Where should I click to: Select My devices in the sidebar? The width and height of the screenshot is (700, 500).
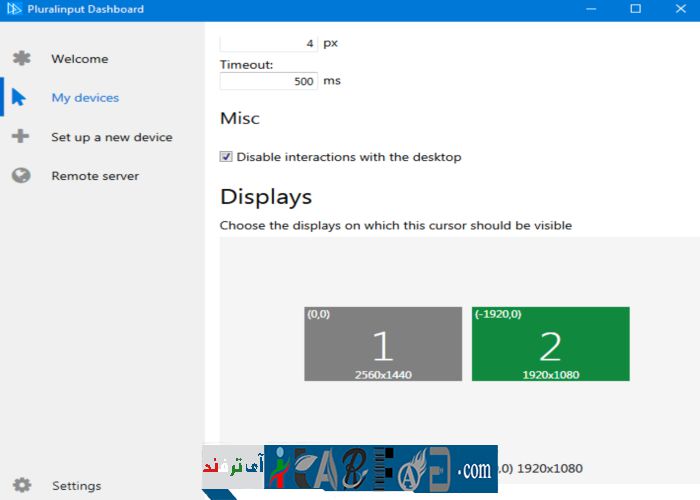click(85, 98)
